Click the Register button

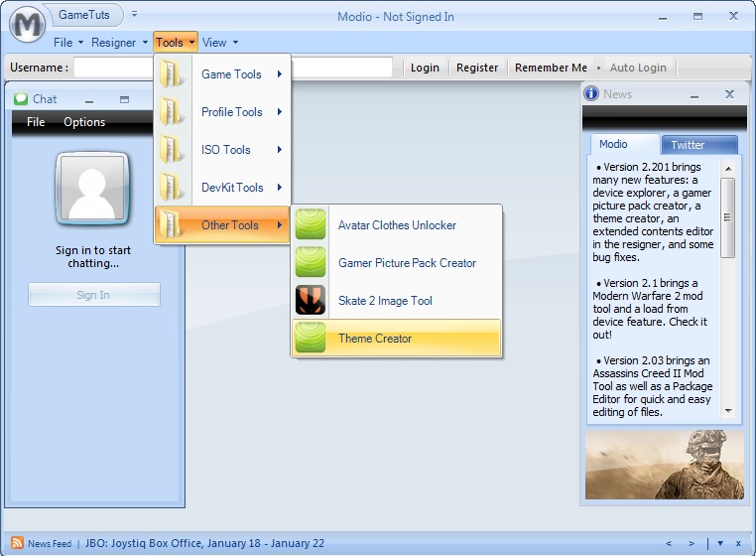click(477, 68)
